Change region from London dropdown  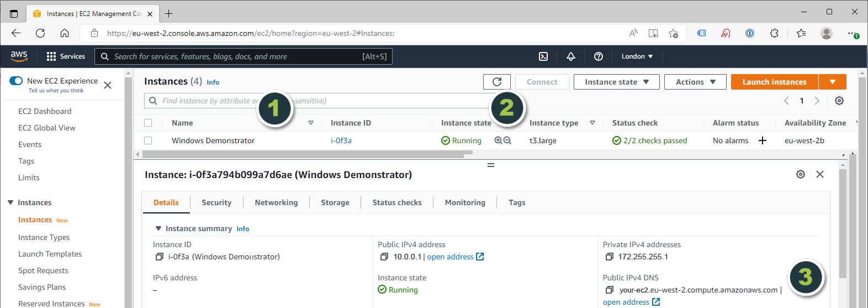(637, 56)
